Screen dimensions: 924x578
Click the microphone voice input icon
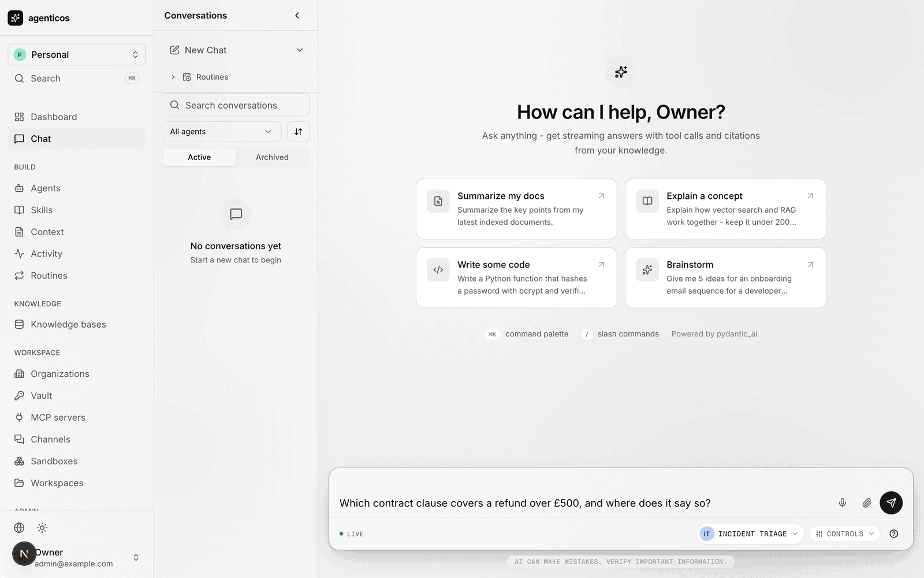(843, 503)
